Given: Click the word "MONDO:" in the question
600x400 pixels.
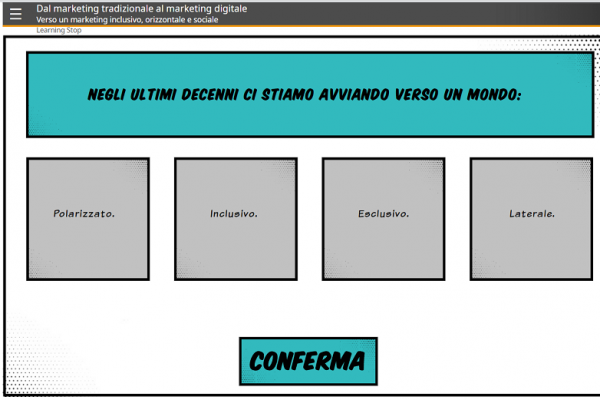Looking at the screenshot, I should (492, 96).
